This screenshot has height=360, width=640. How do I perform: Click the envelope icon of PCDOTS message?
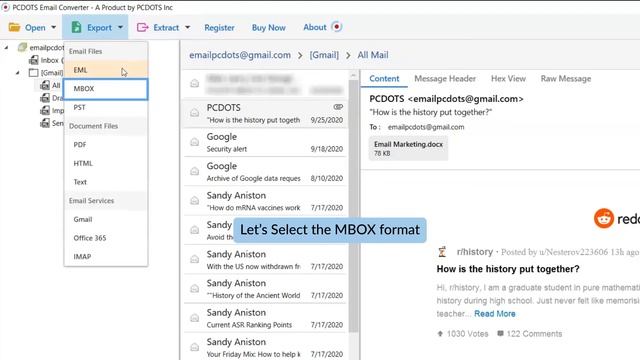195,113
